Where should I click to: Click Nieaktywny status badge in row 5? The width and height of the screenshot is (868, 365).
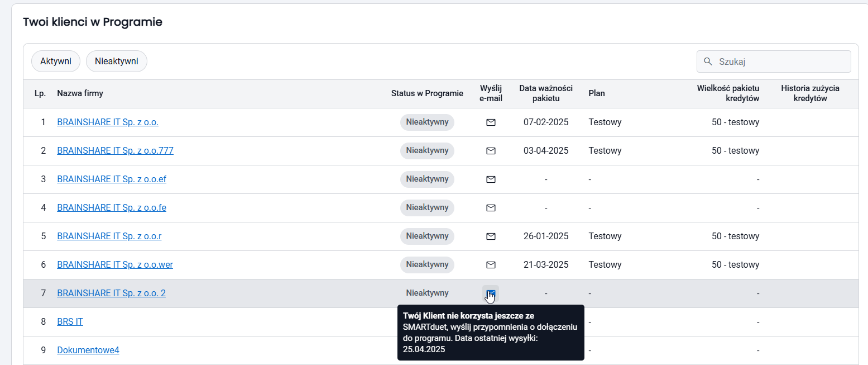point(428,236)
